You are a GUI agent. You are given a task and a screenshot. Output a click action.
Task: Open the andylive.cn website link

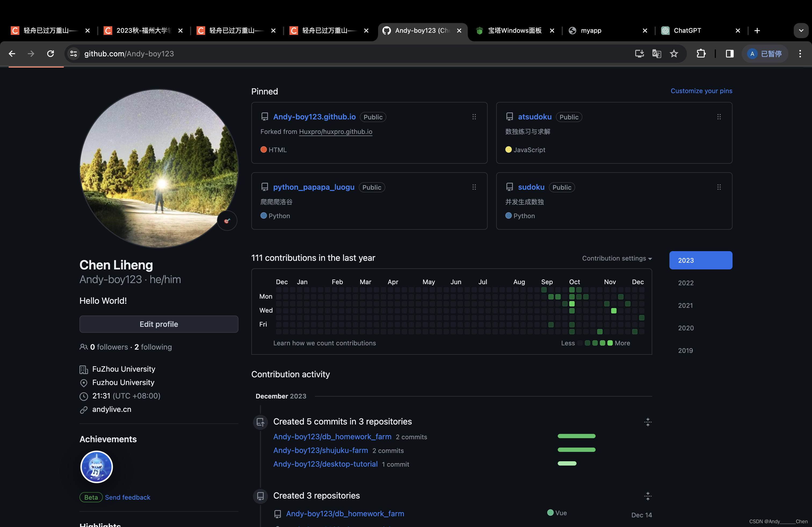click(x=111, y=409)
